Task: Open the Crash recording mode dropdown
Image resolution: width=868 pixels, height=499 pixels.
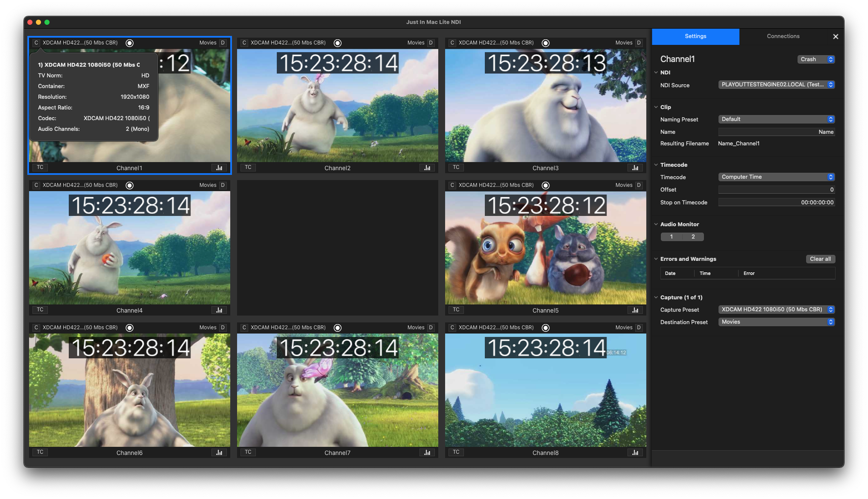Action: pyautogui.click(x=816, y=59)
